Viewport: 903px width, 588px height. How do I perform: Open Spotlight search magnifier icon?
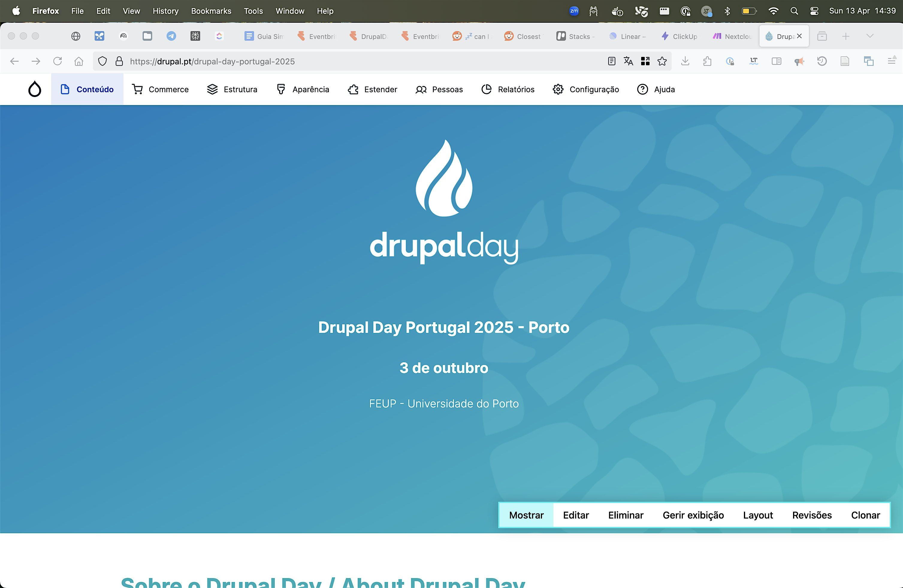(794, 11)
